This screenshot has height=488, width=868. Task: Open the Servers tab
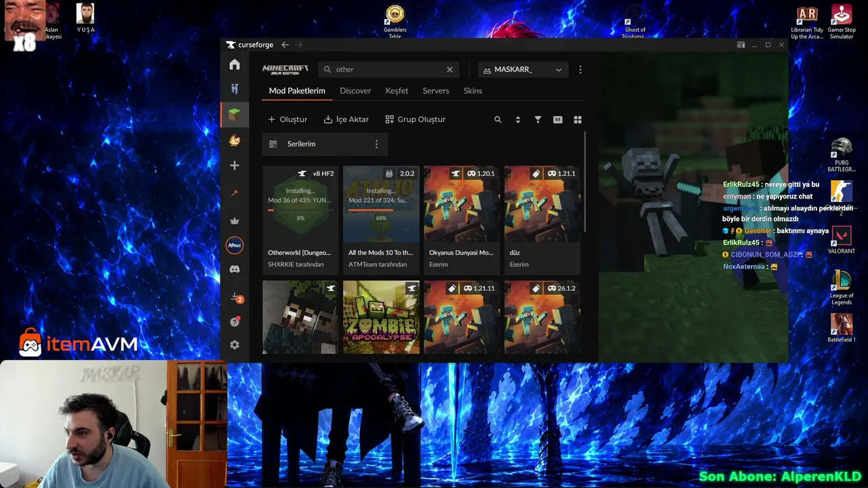[x=436, y=91]
